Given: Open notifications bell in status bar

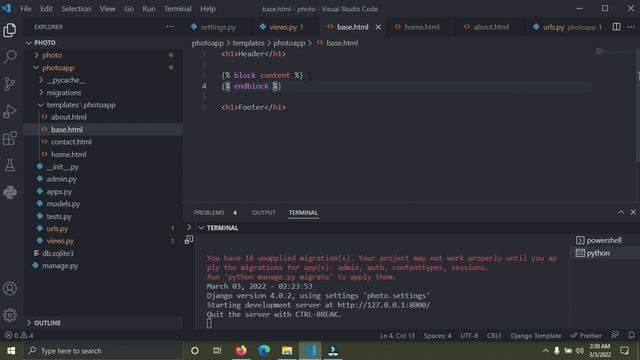Looking at the screenshot, I should (631, 336).
